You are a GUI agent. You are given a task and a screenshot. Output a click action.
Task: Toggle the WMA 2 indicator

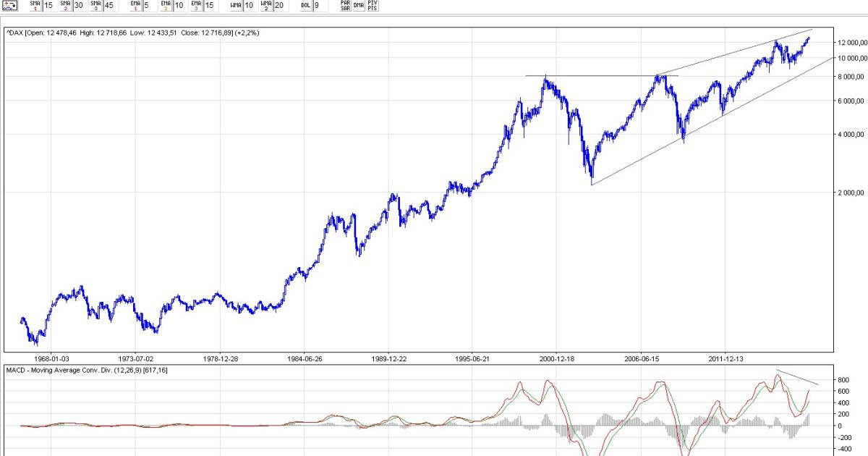pyautogui.click(x=266, y=5)
